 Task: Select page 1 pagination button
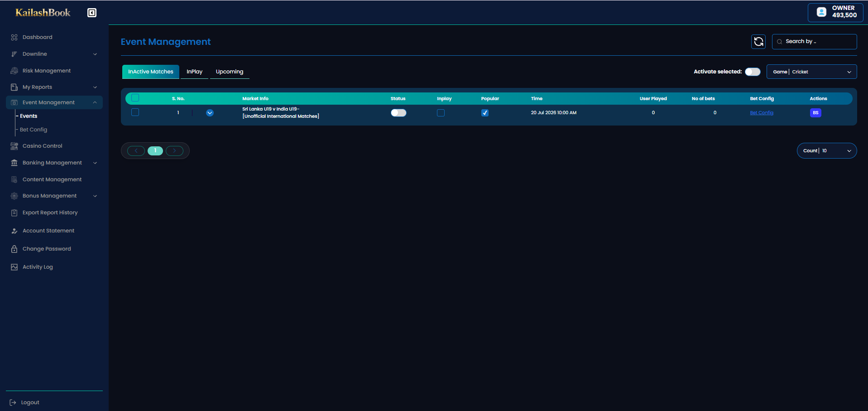point(155,151)
